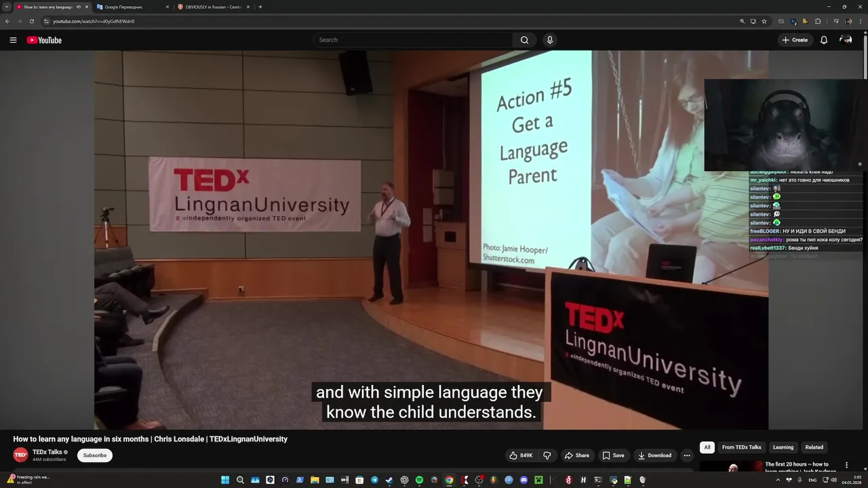Open Windows taskbar search

pos(240,480)
